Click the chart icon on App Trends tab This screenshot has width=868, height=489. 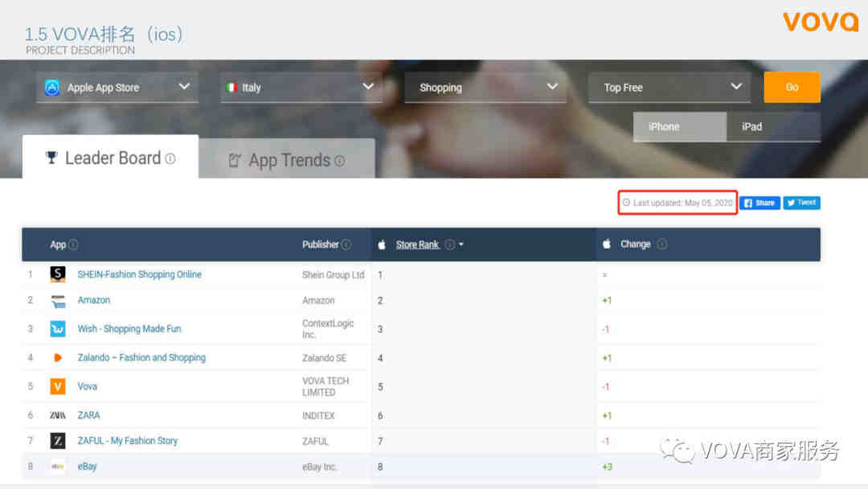pyautogui.click(x=234, y=161)
